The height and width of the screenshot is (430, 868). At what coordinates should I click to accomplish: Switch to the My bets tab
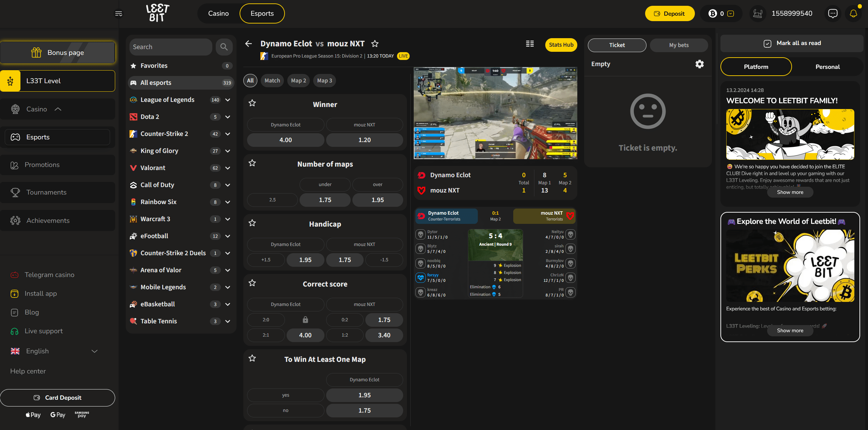tap(679, 45)
